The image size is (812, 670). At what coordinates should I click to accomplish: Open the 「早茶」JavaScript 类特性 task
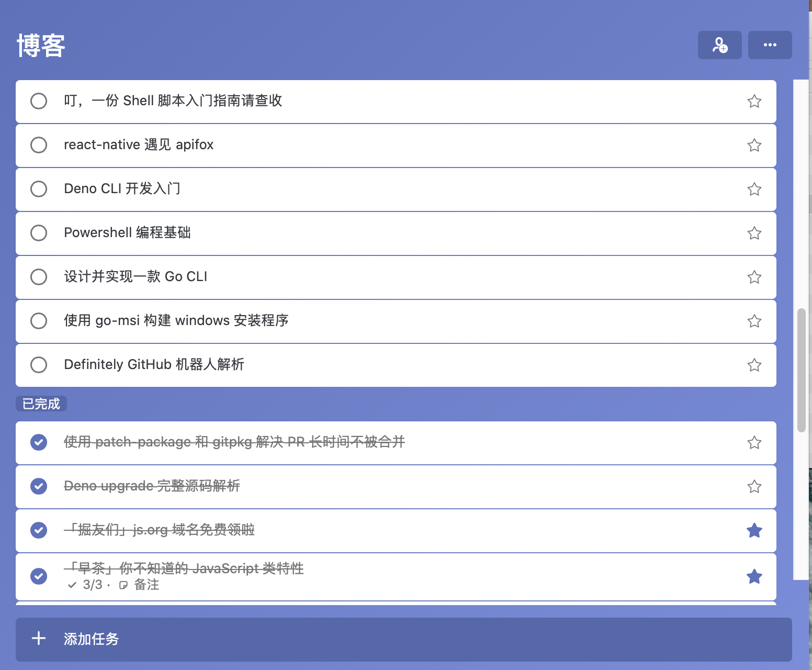coord(396,577)
